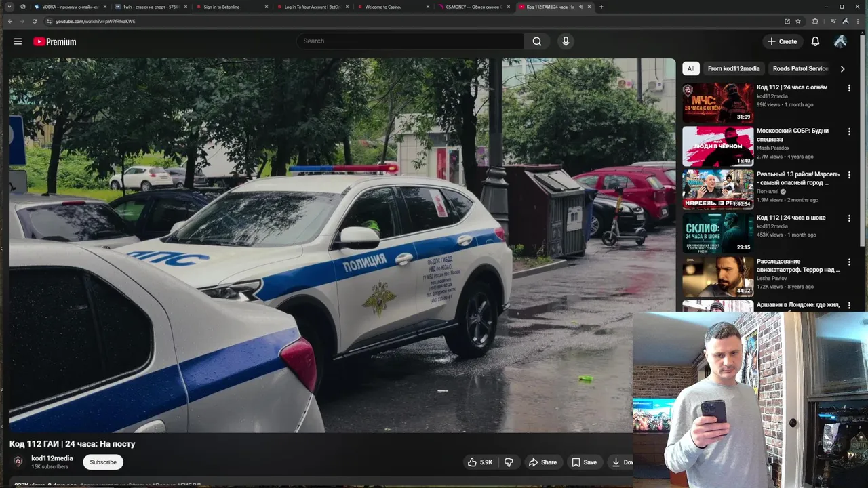Viewport: 868px width, 488px height.
Task: Open 'Аршавин в Лондоне: где жил' video title
Action: (x=798, y=305)
